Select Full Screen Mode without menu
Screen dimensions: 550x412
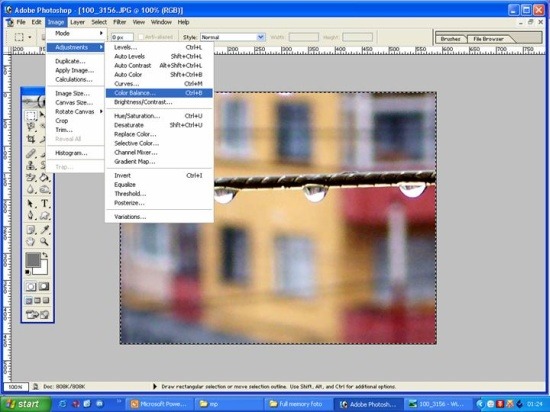[46, 300]
